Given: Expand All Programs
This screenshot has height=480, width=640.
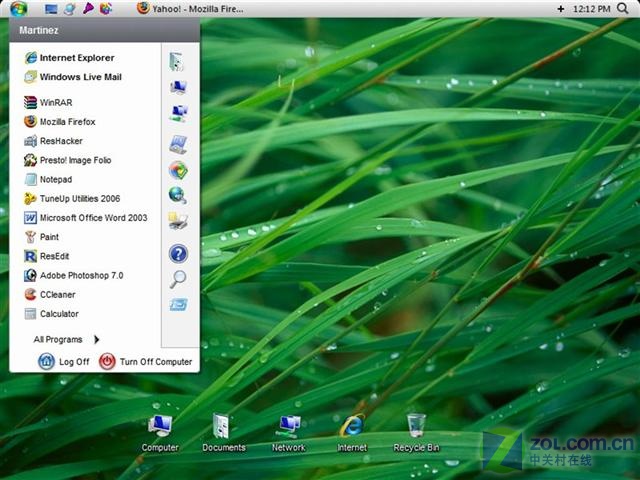Looking at the screenshot, I should tap(67, 340).
